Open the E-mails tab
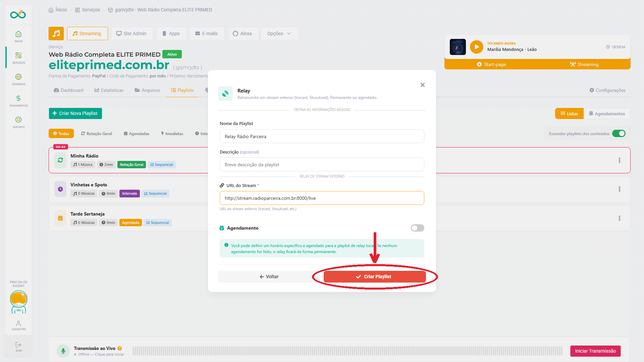Screen dimensions: 644x362 (207, 34)
